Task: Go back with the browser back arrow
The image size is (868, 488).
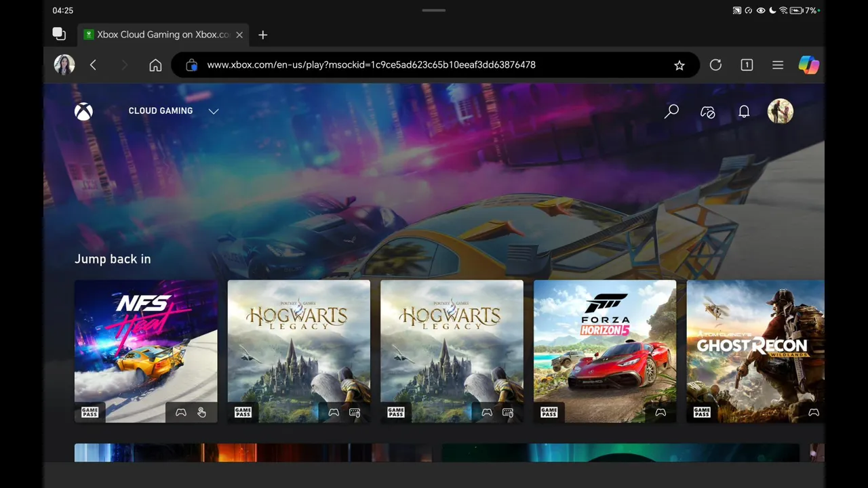Action: [93, 65]
